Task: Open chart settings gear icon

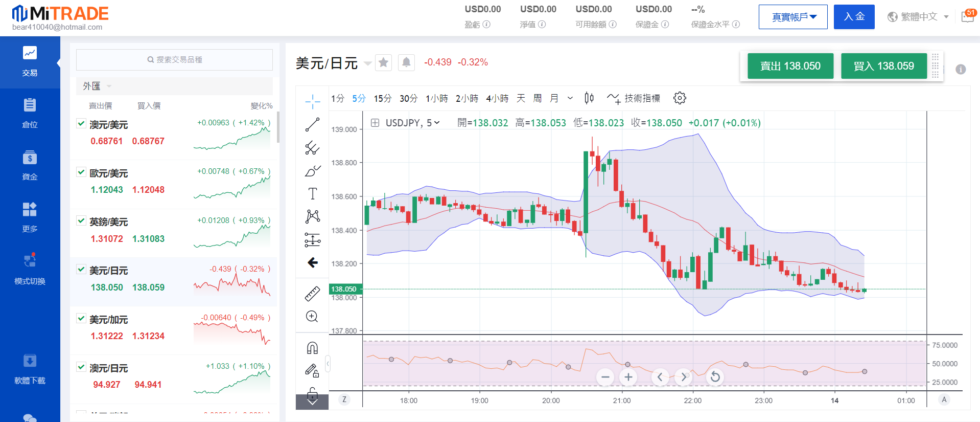Action: point(680,98)
